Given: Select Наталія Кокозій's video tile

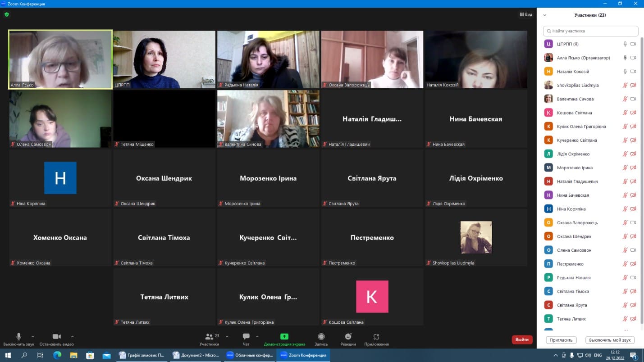Looking at the screenshot, I should tap(476, 59).
